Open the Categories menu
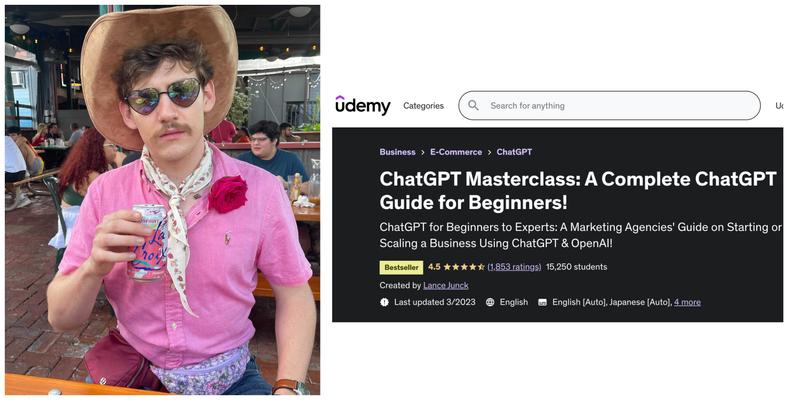This screenshot has height=400, width=800. click(423, 106)
